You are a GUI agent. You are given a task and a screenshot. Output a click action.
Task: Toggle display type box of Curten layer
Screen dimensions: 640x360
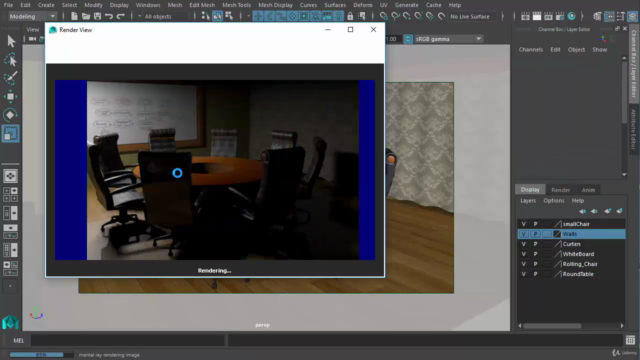[x=547, y=244]
